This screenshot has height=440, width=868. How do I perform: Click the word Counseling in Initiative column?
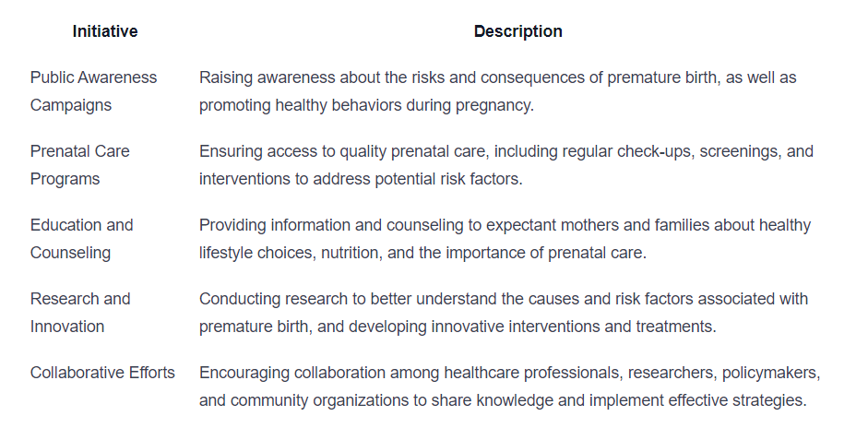pos(70,253)
